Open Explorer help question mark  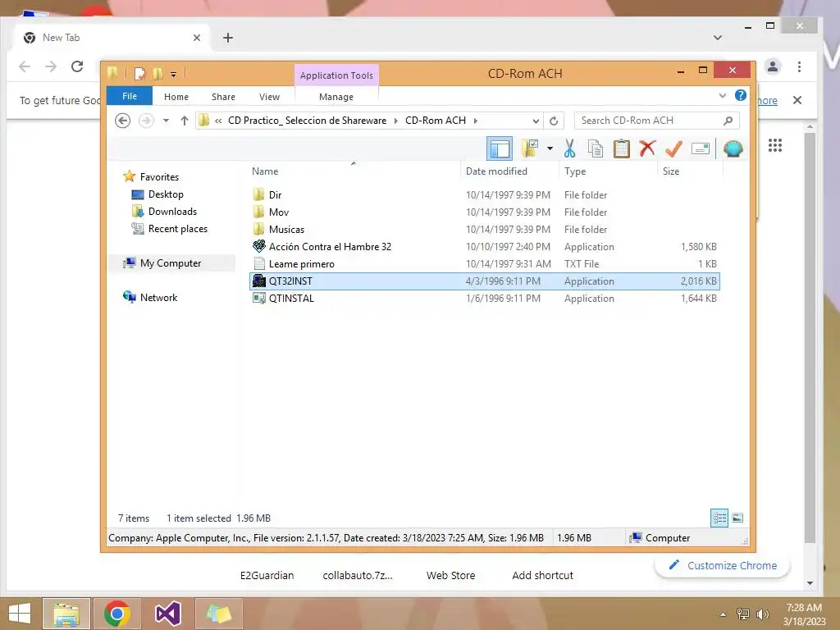point(741,95)
